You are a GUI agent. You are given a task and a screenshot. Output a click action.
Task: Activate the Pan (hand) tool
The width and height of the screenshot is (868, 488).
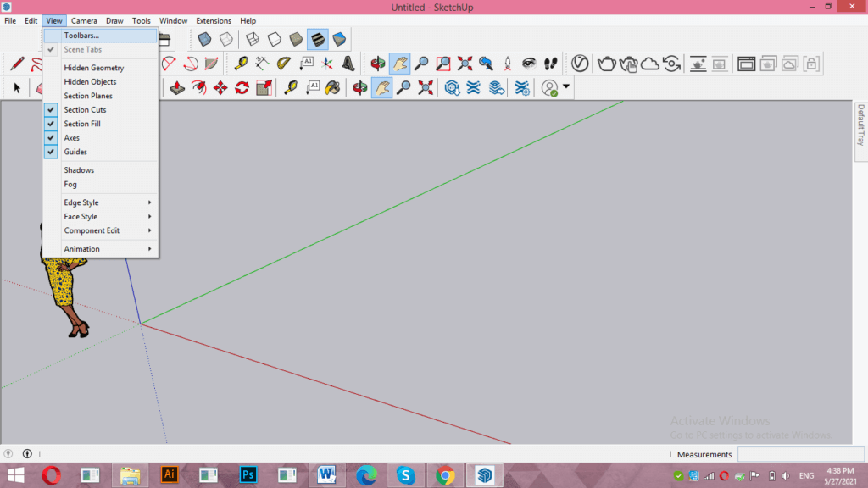click(x=398, y=64)
